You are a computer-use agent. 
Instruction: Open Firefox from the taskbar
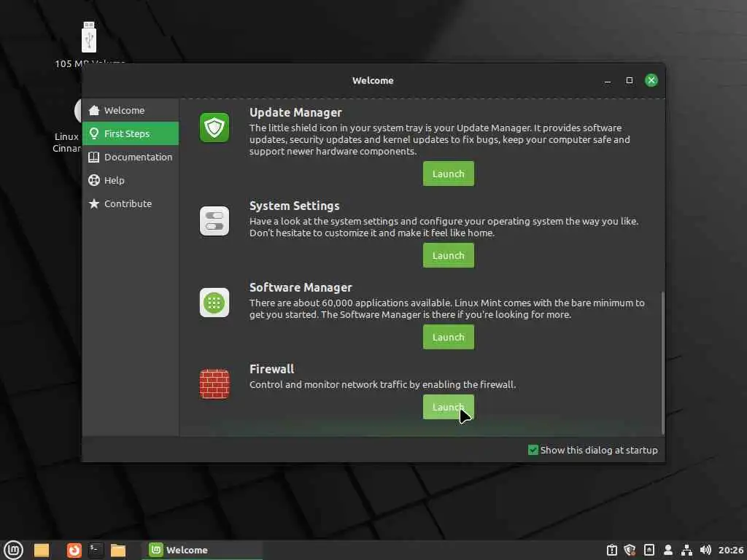coord(74,550)
